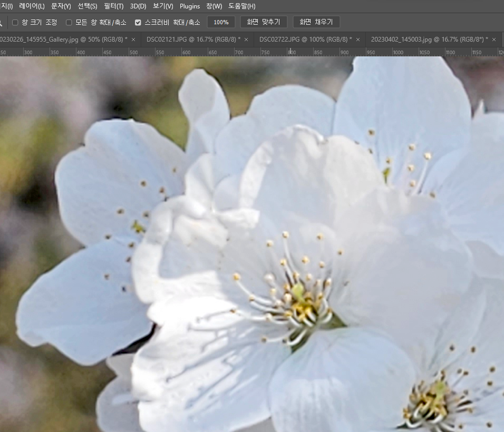Image resolution: width=504 pixels, height=432 pixels.
Task: Close the 20230226_145955_Gallery.jpg tab
Action: click(x=133, y=40)
